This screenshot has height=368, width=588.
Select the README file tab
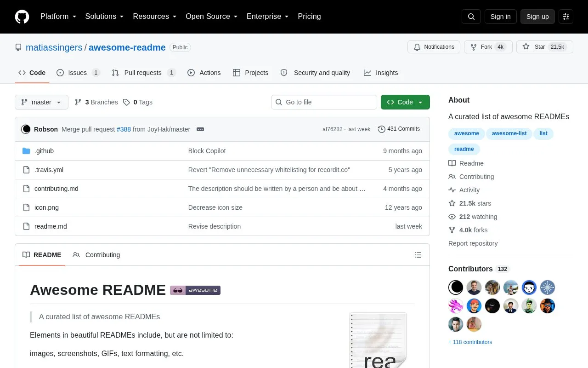42,255
